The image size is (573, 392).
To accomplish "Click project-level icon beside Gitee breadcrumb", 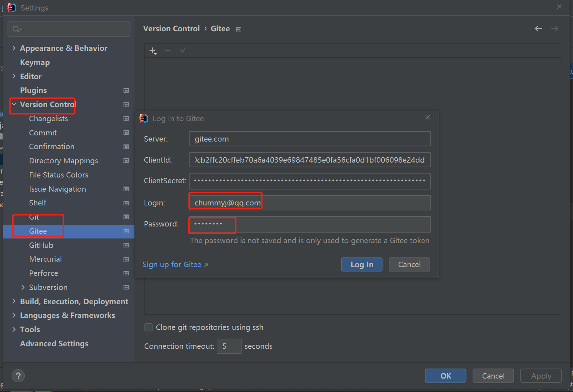I will click(x=239, y=29).
